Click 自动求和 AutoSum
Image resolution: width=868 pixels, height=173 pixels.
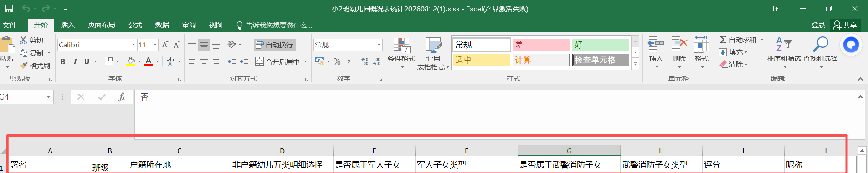tap(738, 40)
